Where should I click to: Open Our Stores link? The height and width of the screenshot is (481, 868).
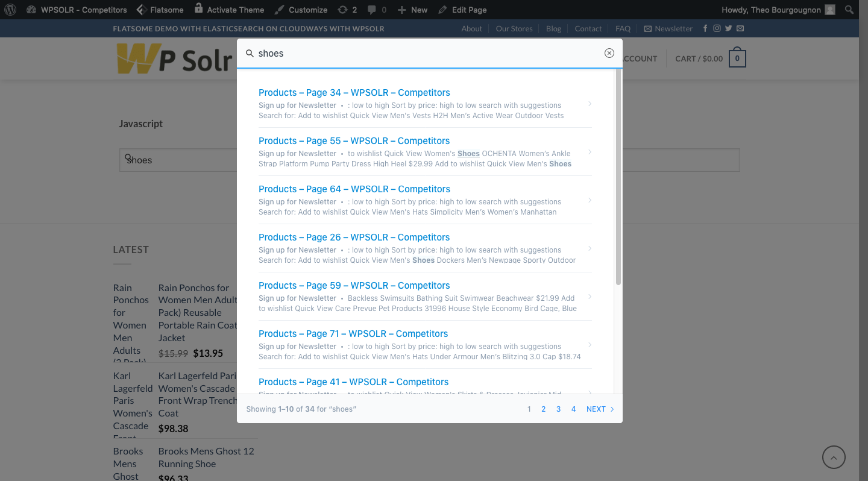[x=514, y=28]
